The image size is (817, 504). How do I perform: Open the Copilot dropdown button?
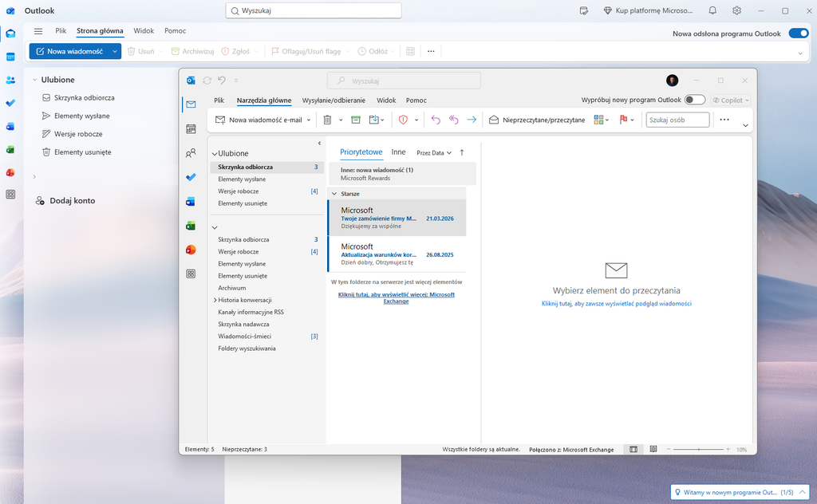[731, 100]
